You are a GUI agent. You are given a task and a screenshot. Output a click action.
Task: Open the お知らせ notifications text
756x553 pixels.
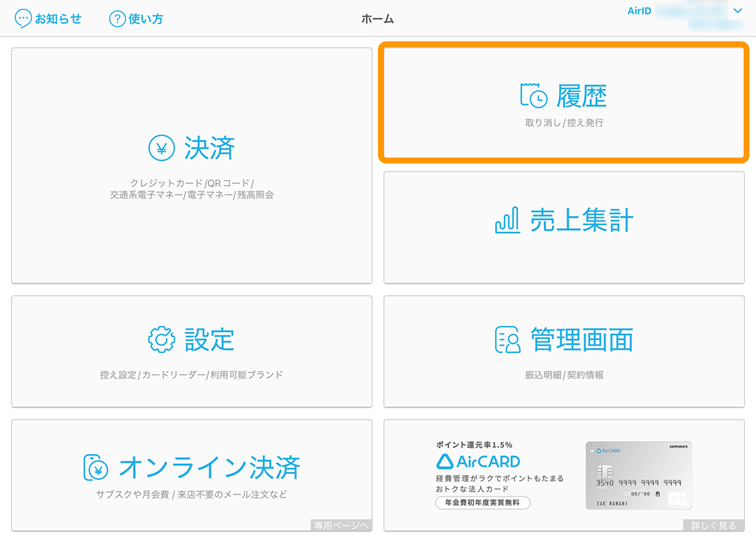tap(58, 19)
